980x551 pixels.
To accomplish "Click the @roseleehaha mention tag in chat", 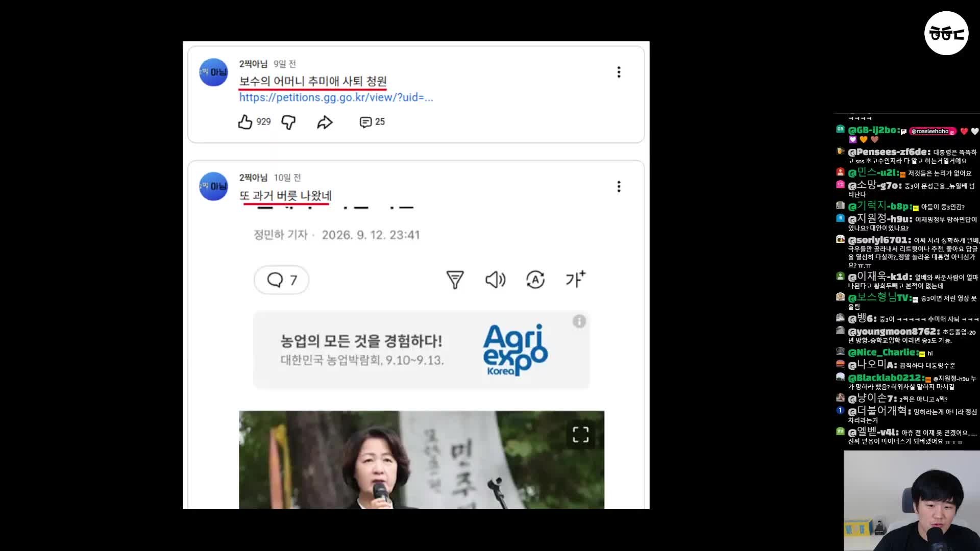I will (933, 131).
